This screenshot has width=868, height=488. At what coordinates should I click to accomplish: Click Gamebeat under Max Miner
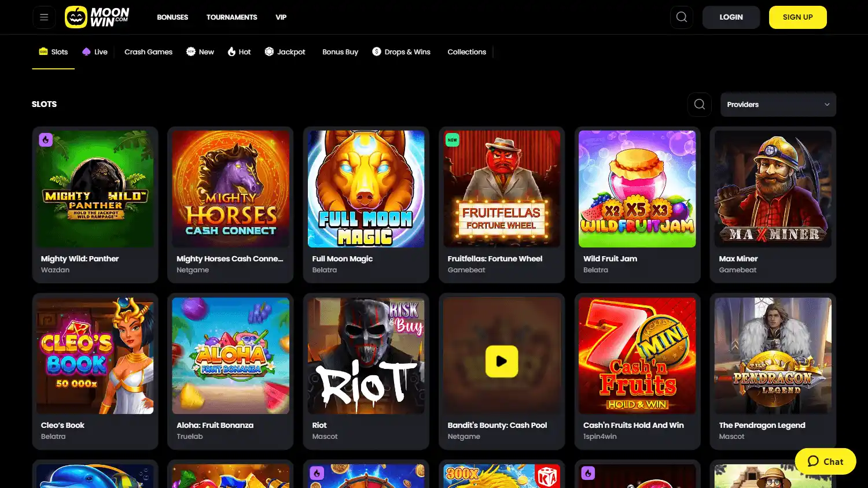point(737,270)
